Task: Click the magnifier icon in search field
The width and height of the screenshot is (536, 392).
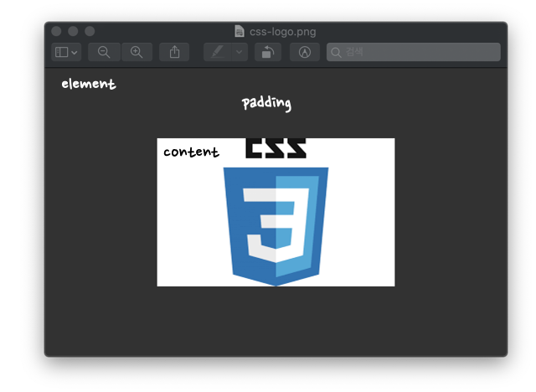Action: click(336, 53)
